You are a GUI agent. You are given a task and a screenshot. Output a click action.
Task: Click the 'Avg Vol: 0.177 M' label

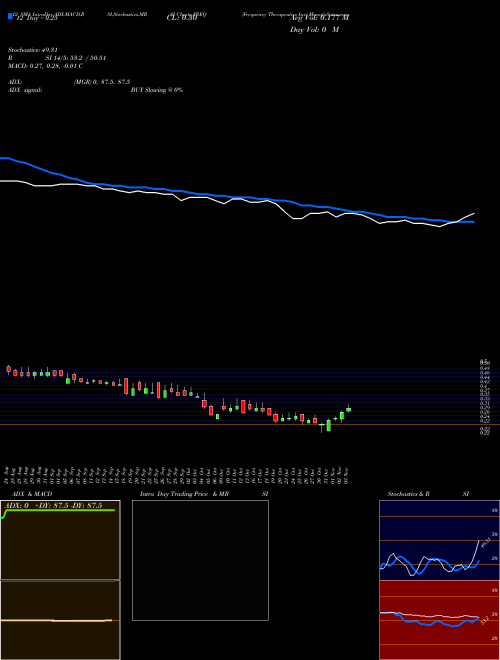point(319,18)
